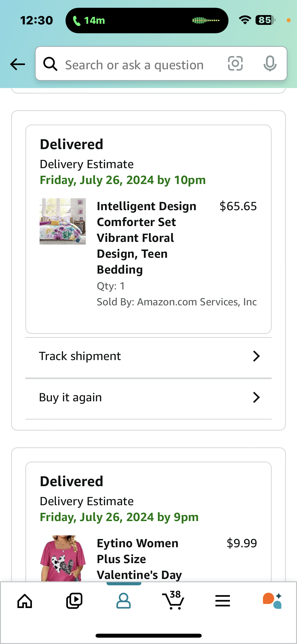Open the camera lens search icon
This screenshot has height=644, width=297.
coord(235,63)
